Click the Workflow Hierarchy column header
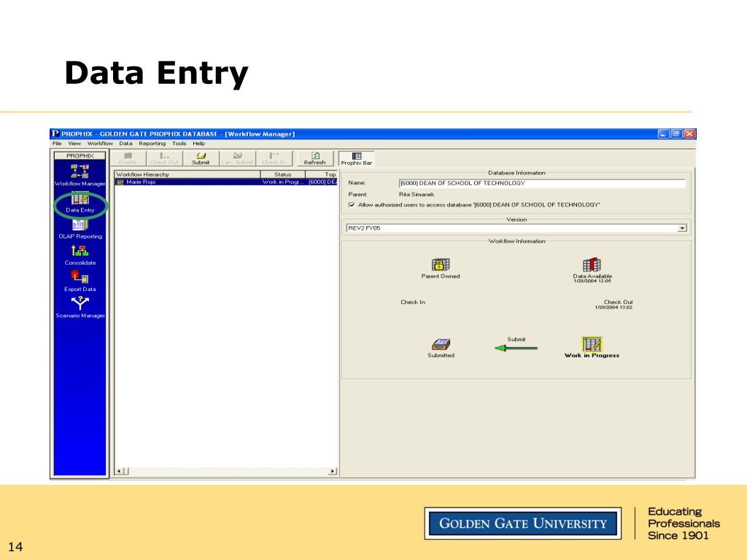Viewport: 747px width, 560px height. coord(187,174)
